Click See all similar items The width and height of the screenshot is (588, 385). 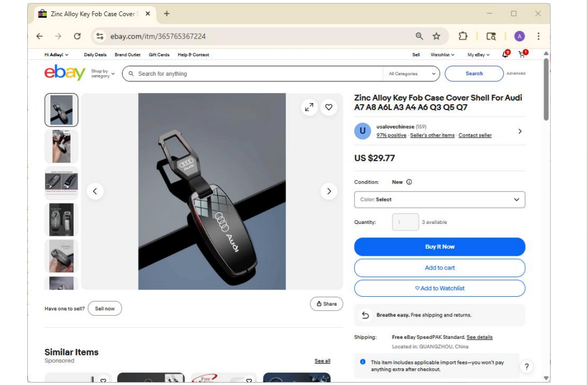coord(322,361)
